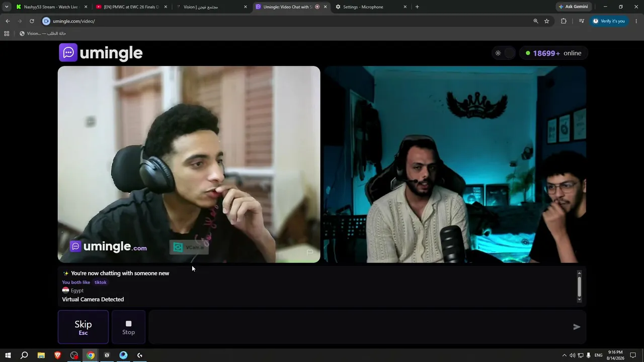The width and height of the screenshot is (644, 362).
Task: Open the Windows Start menu
Action: [x=8, y=355]
